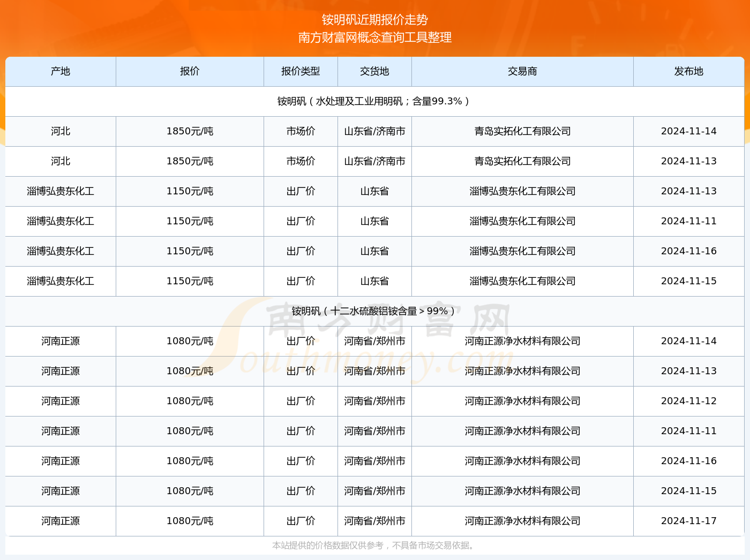Click the subtitle 南方财富网概念查询工具整理
The image size is (750, 560).
pyautogui.click(x=374, y=37)
